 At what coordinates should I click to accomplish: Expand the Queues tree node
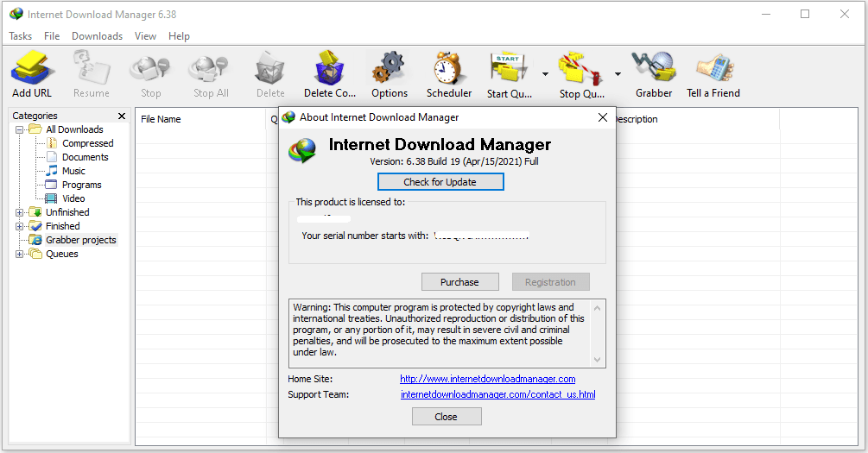19,254
